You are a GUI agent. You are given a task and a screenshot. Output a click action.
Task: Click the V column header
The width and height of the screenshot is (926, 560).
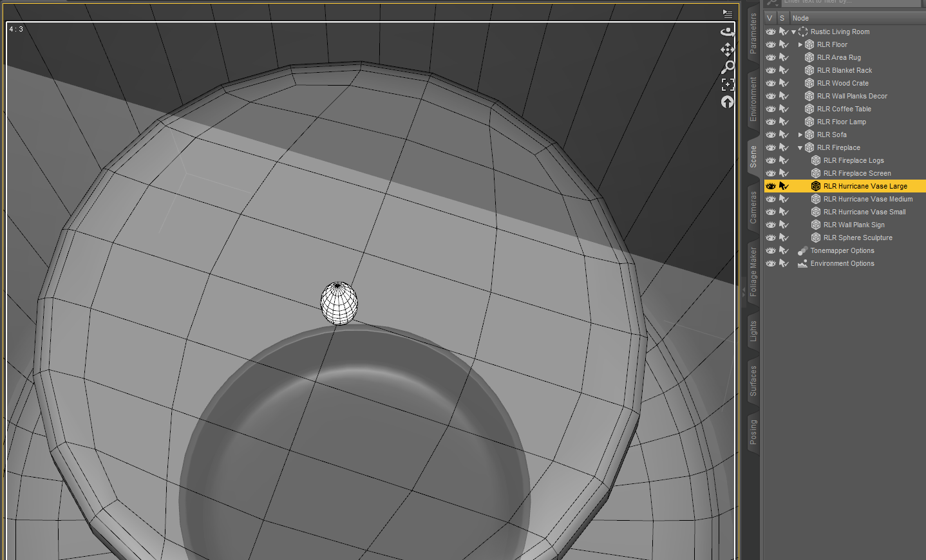tap(770, 18)
